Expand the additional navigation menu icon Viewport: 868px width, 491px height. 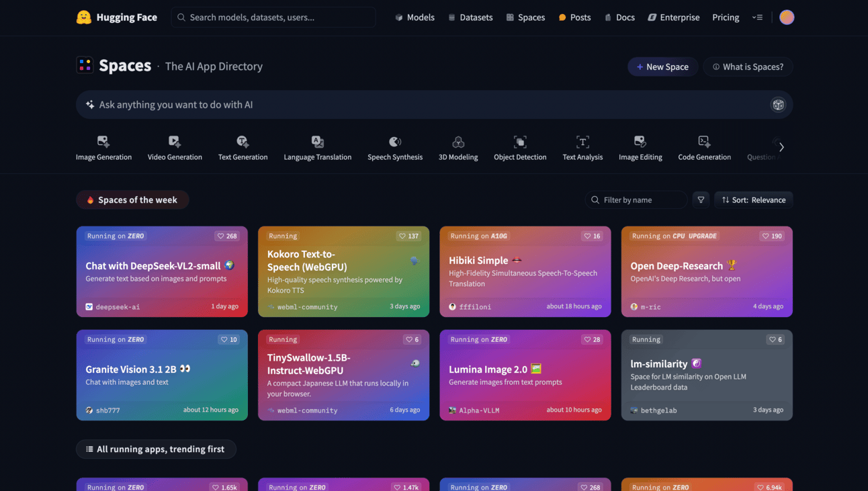click(757, 17)
